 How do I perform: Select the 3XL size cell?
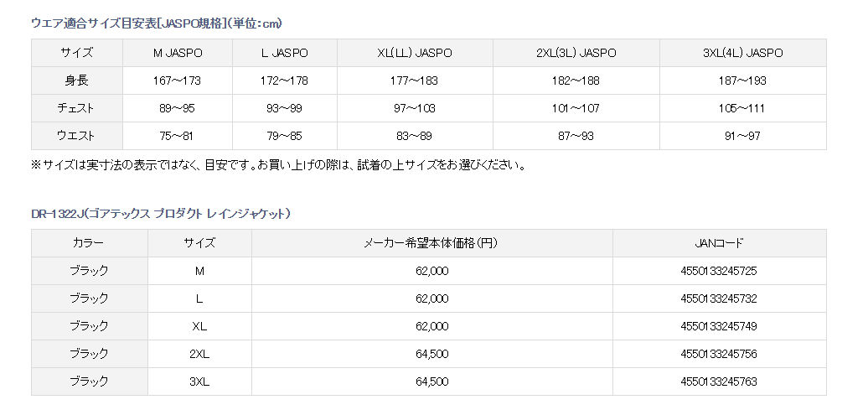[x=199, y=381]
